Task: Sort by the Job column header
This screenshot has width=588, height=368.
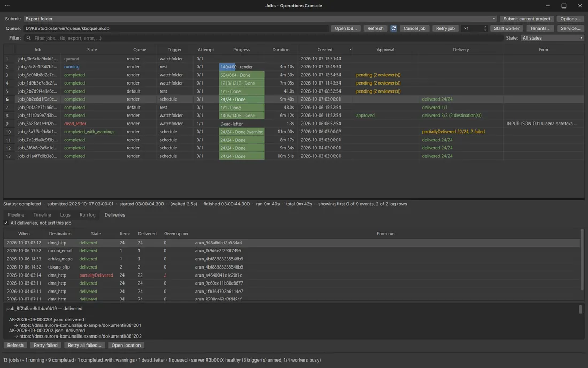Action: [37, 50]
